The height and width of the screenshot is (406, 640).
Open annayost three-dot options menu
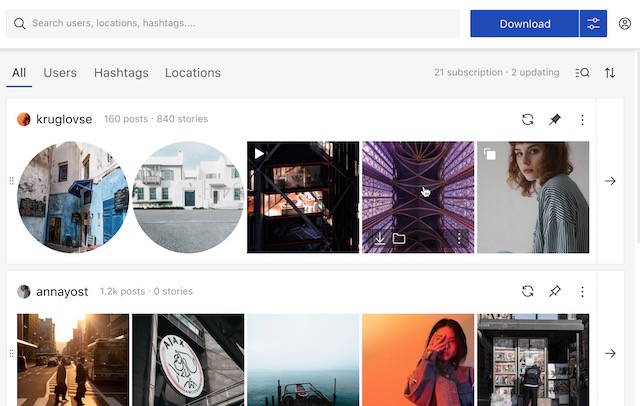(x=582, y=291)
